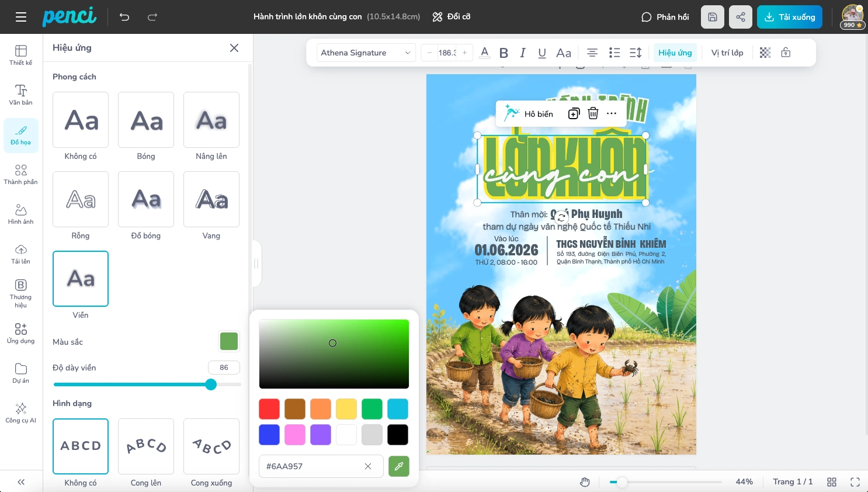
Task: Open the bulleted list tool
Action: click(614, 53)
